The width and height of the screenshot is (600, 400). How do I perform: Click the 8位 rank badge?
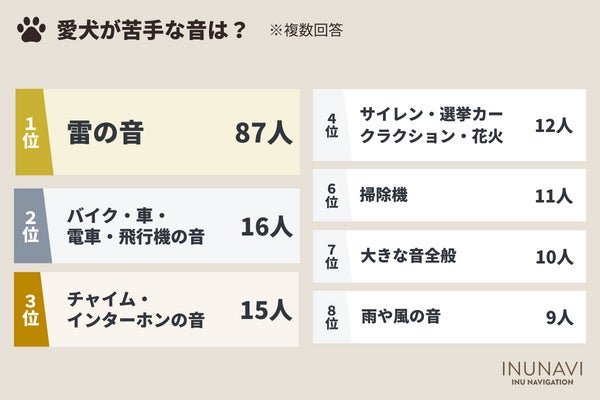[331, 318]
